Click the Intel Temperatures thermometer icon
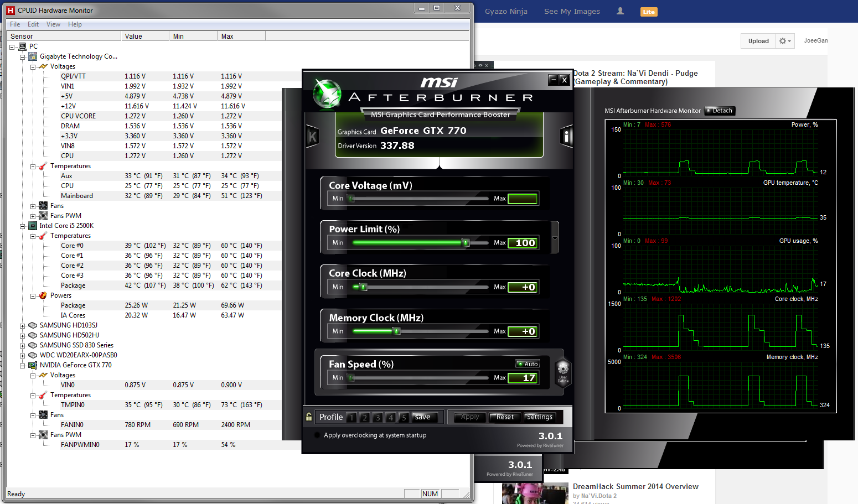The image size is (858, 504). coord(43,236)
